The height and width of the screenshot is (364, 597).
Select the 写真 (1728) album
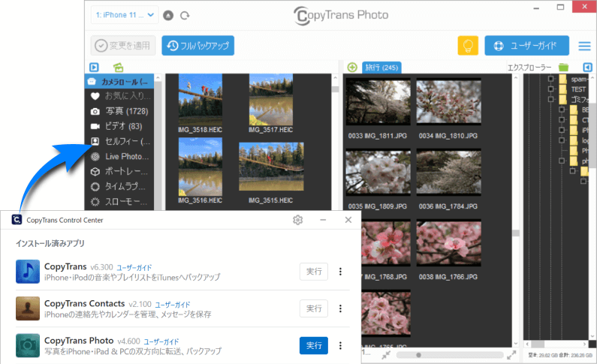click(x=119, y=111)
